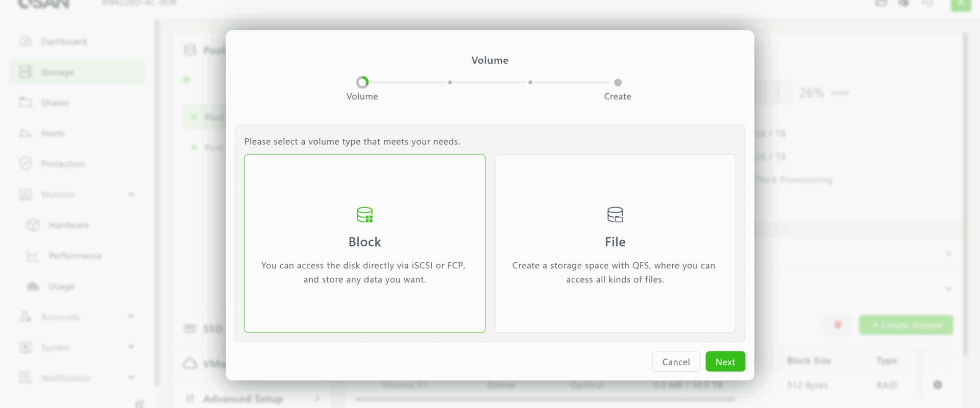Click the red delete trash icon

(x=838, y=325)
